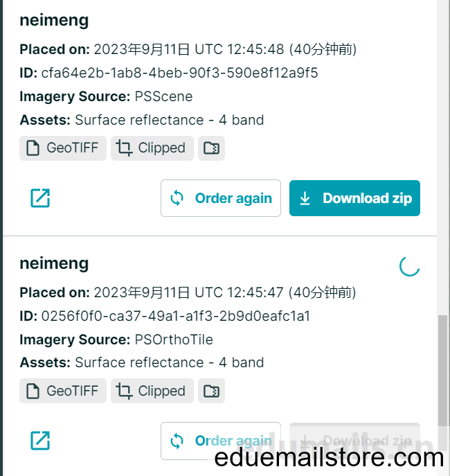
Task: Click Order again for PSOrthoTile order
Action: click(221, 441)
